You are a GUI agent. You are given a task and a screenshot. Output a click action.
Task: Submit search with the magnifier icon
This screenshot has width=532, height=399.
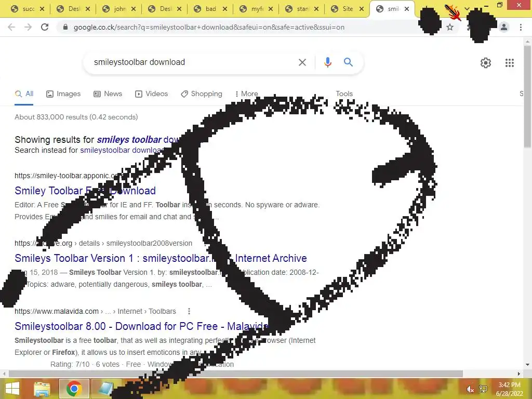tap(348, 62)
